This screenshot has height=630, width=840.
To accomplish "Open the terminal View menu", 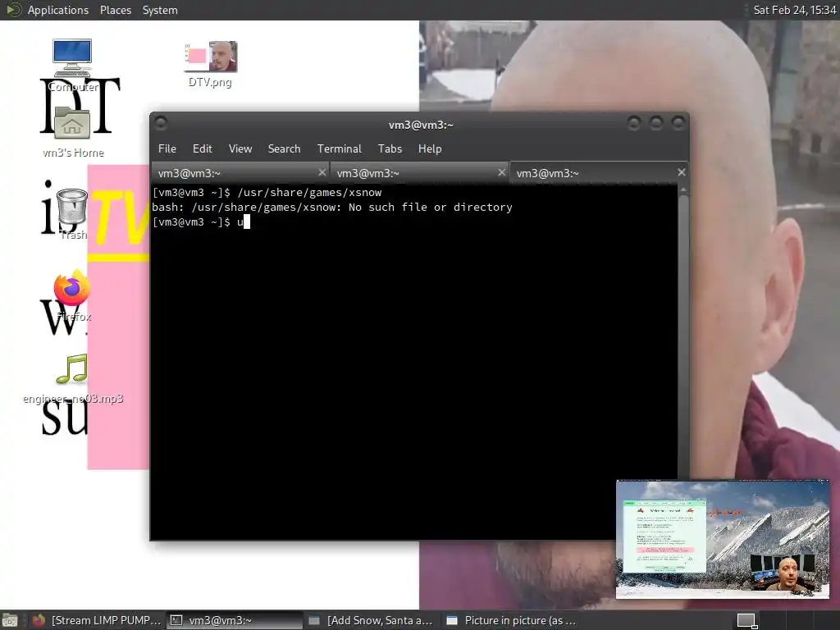I will pos(240,148).
